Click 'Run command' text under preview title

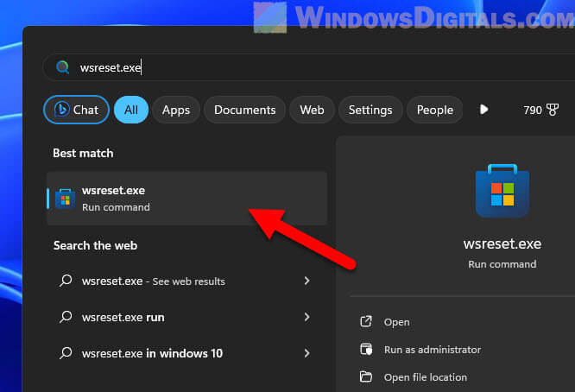(502, 264)
